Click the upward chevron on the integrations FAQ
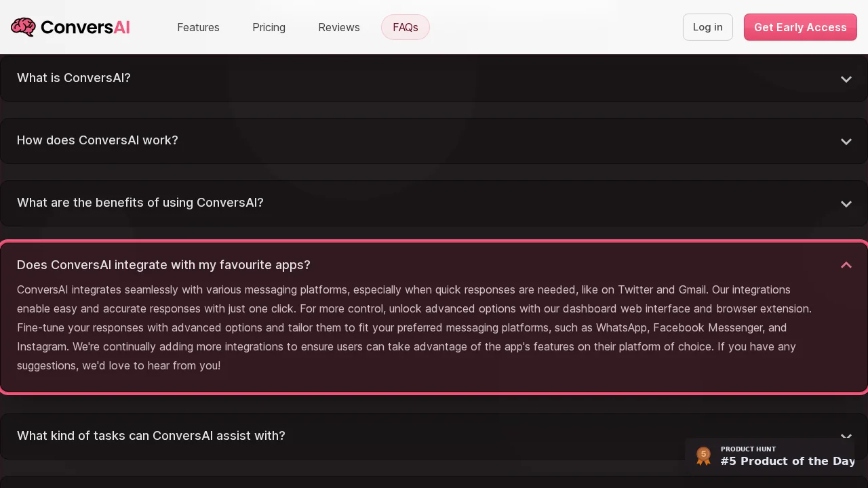The height and width of the screenshot is (488, 868). pos(846,265)
